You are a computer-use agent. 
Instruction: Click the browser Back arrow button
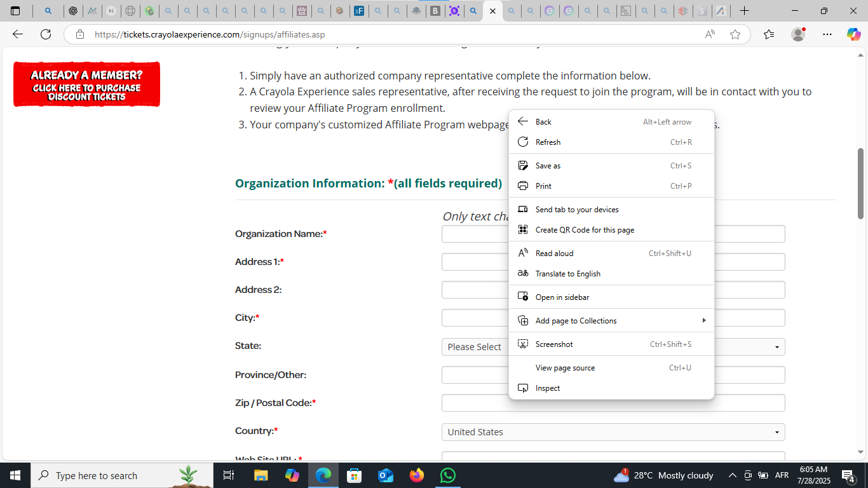click(x=18, y=34)
